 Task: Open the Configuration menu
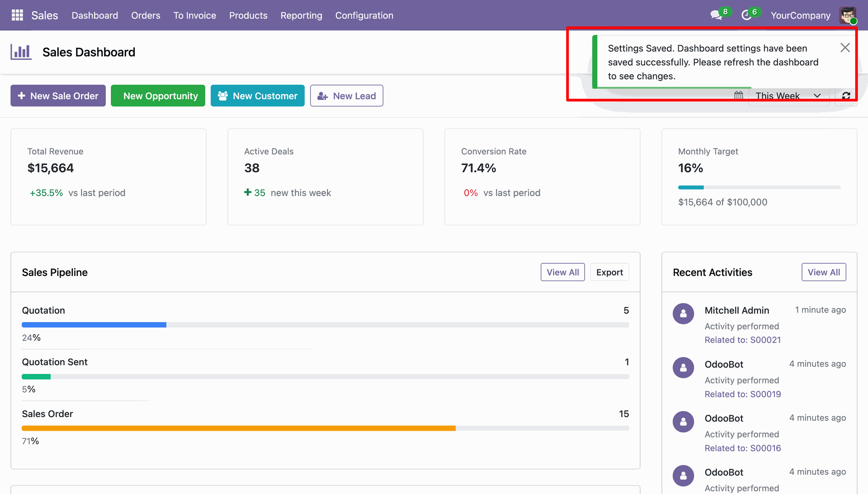click(x=364, y=15)
